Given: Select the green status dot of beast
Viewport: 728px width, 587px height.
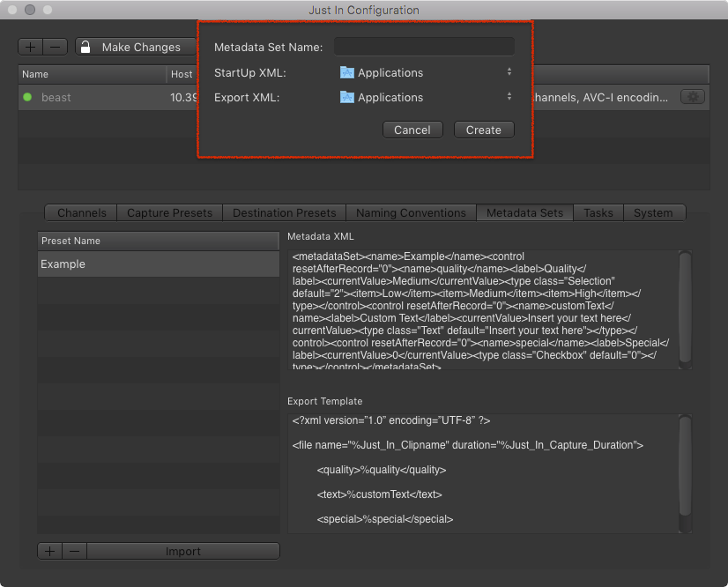Looking at the screenshot, I should pyautogui.click(x=27, y=97).
